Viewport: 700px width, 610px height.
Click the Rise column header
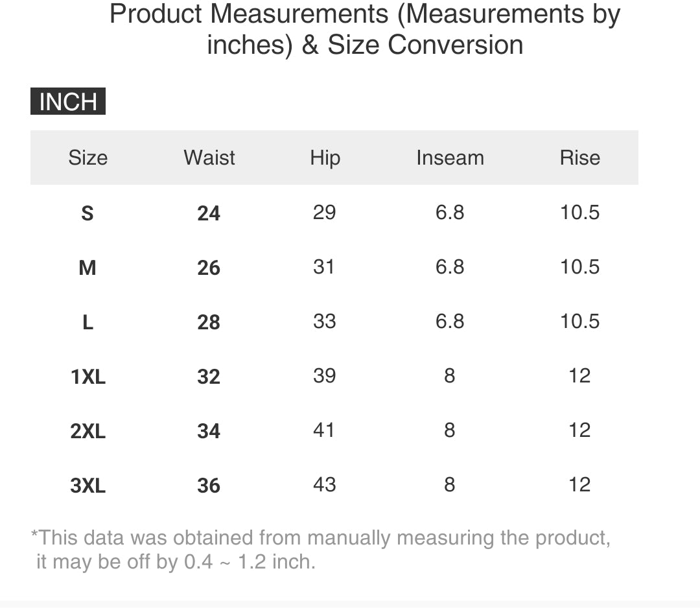point(579,158)
